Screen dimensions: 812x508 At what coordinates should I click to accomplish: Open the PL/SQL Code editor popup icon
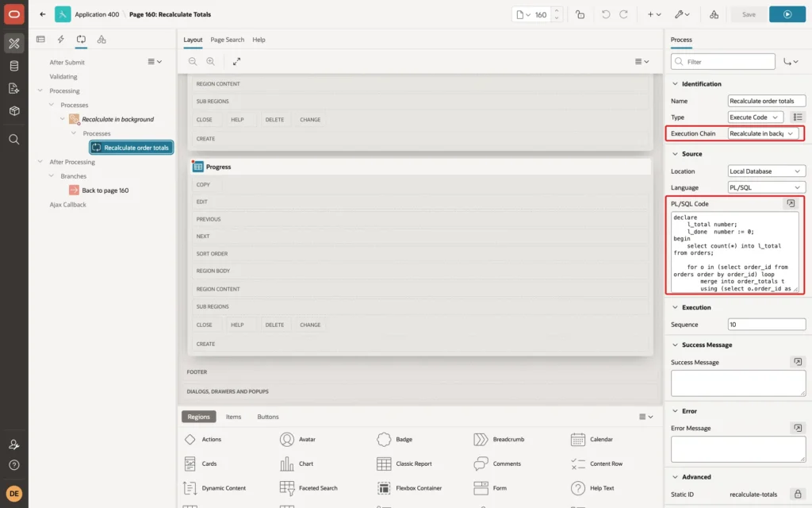(x=791, y=204)
